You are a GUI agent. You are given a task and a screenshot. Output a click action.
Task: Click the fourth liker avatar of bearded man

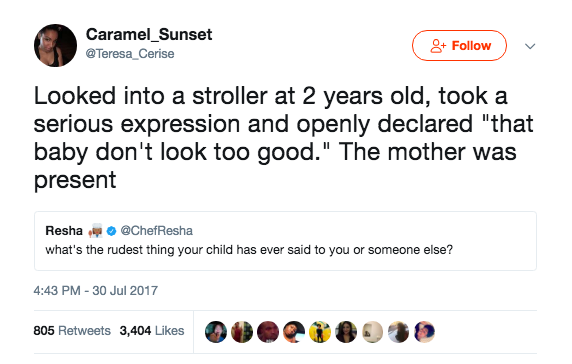pyautogui.click(x=294, y=332)
